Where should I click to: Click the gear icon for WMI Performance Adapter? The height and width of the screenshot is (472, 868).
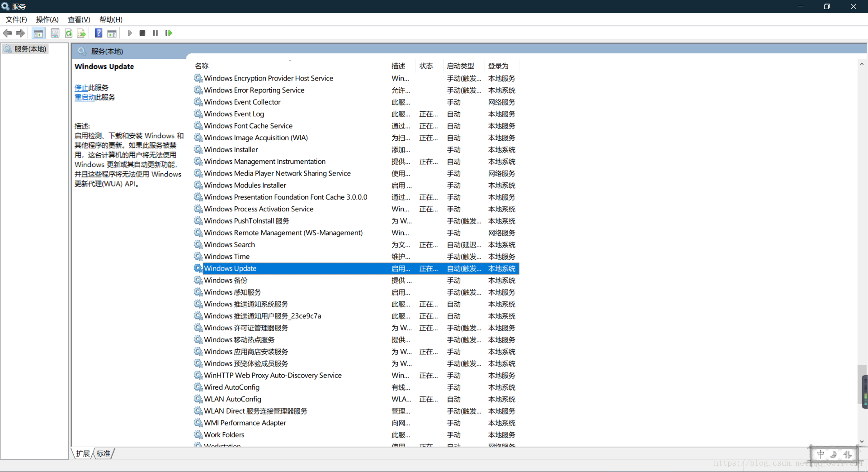[x=198, y=423]
